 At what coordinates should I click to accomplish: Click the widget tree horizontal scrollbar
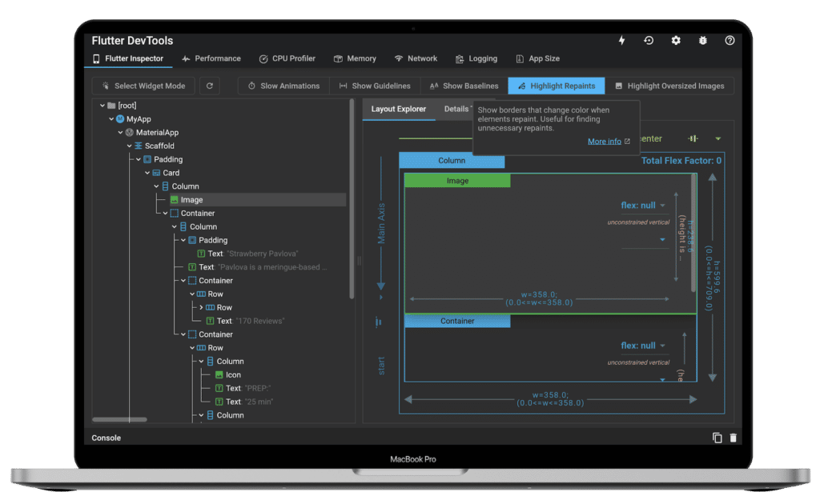119,419
